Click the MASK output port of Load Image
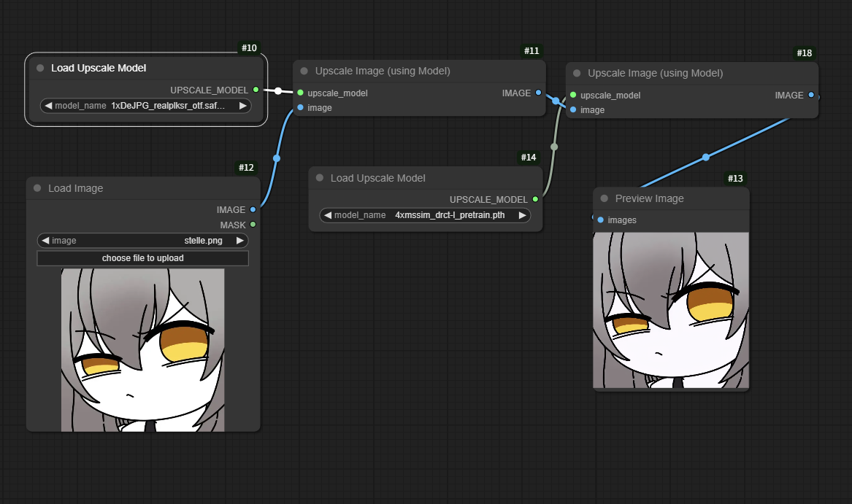The height and width of the screenshot is (504, 852). coord(253,225)
